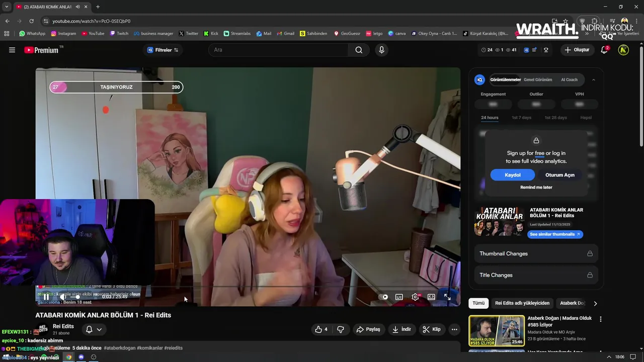Viewport: 644px width, 362px height.
Task: Start voice search with microphone icon
Action: coord(381,50)
